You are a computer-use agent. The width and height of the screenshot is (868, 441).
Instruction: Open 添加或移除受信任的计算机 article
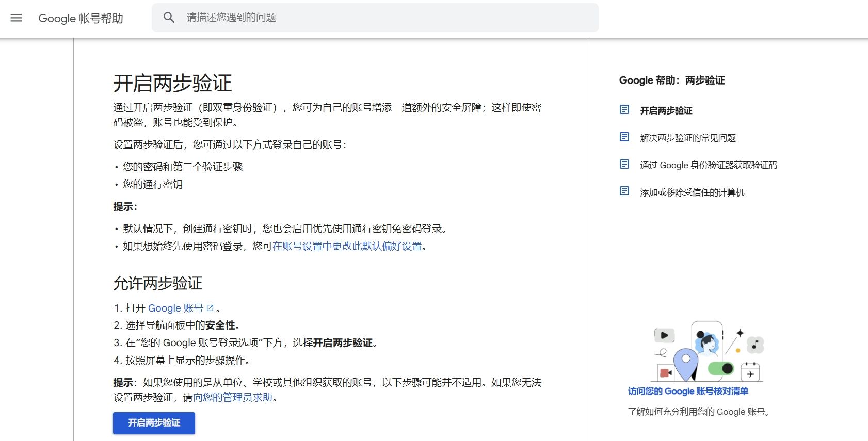(692, 192)
